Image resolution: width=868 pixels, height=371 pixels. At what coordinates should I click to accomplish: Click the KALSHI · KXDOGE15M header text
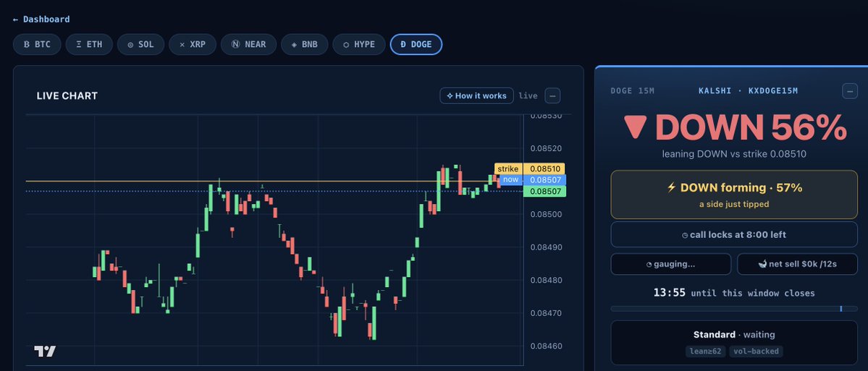coord(748,90)
